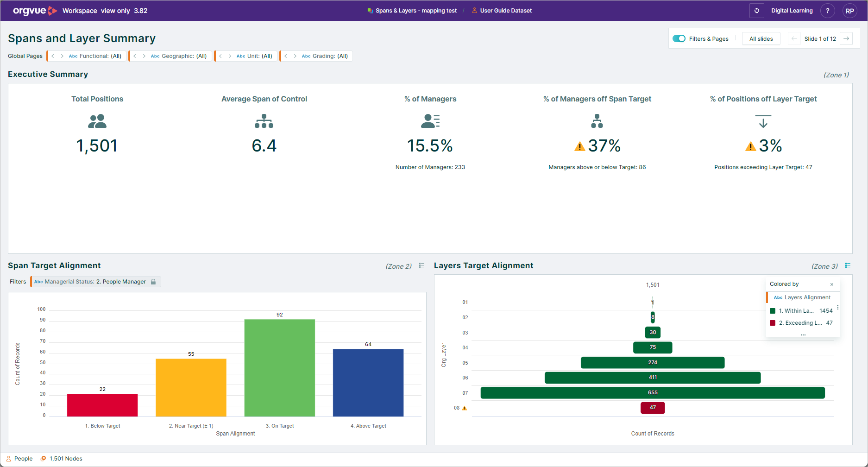
Task: Open the help question mark icon
Action: (x=828, y=11)
